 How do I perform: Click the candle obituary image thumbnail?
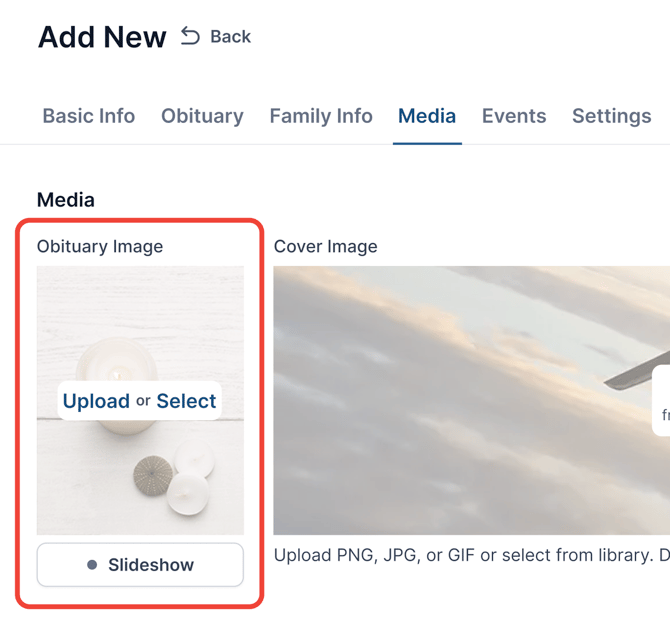click(x=140, y=320)
